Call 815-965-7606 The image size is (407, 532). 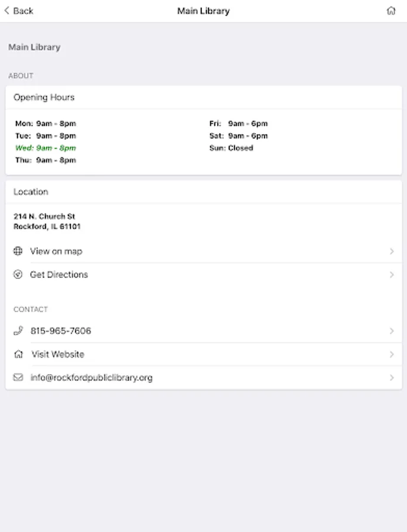pyautogui.click(x=61, y=331)
